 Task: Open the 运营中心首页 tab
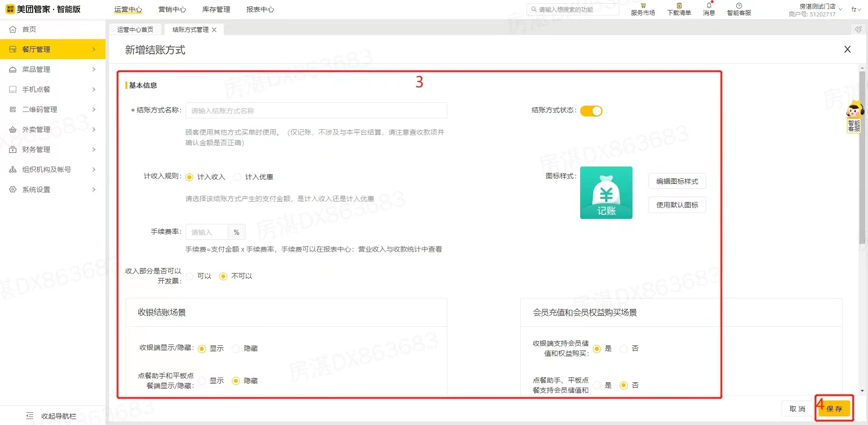(x=135, y=30)
